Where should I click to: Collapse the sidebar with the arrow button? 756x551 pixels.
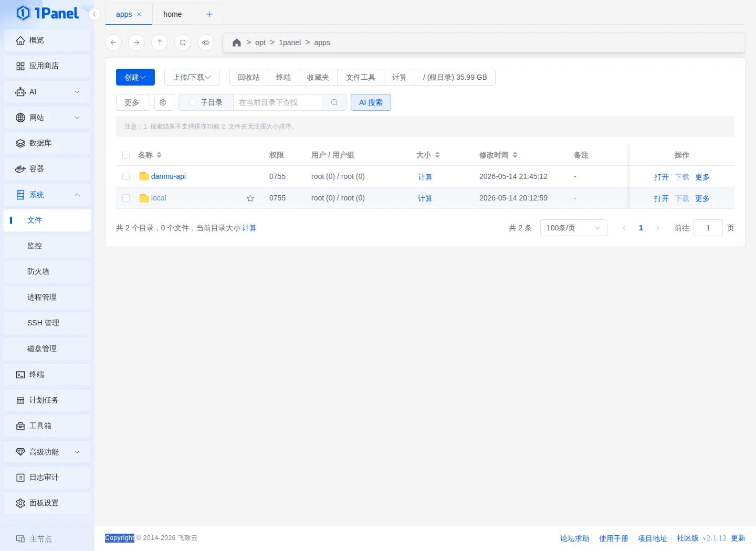(94, 14)
